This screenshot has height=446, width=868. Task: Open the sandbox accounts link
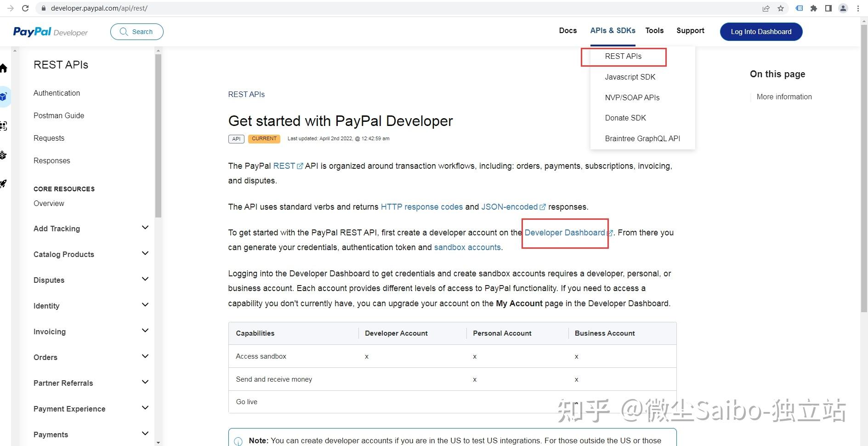click(467, 247)
